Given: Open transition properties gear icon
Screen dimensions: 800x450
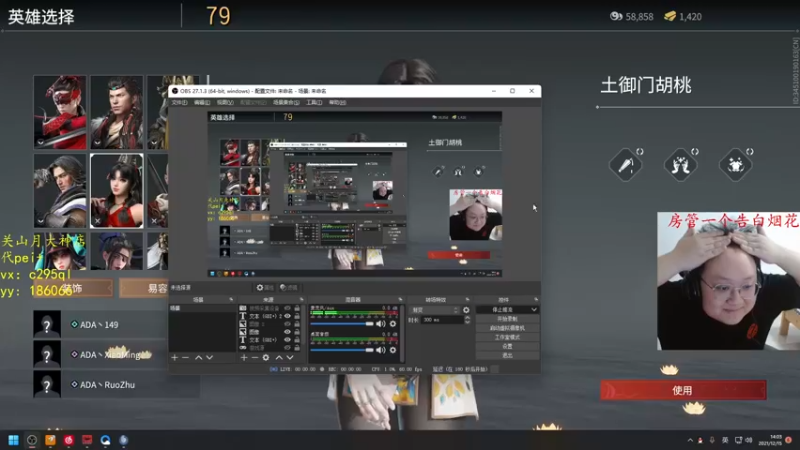Looking at the screenshot, I should (x=466, y=310).
